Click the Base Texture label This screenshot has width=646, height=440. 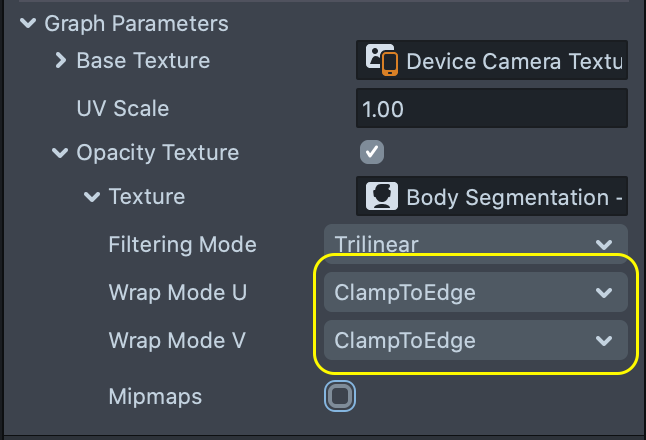click(x=143, y=61)
